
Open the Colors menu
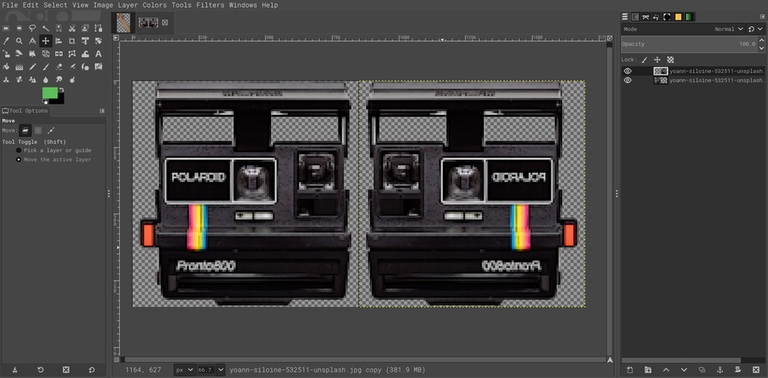pyautogui.click(x=155, y=5)
